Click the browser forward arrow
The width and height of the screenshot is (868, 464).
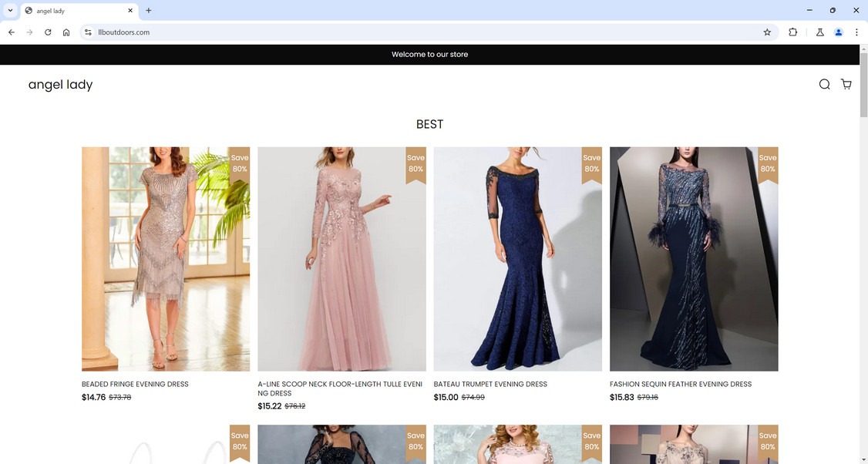[x=29, y=32]
